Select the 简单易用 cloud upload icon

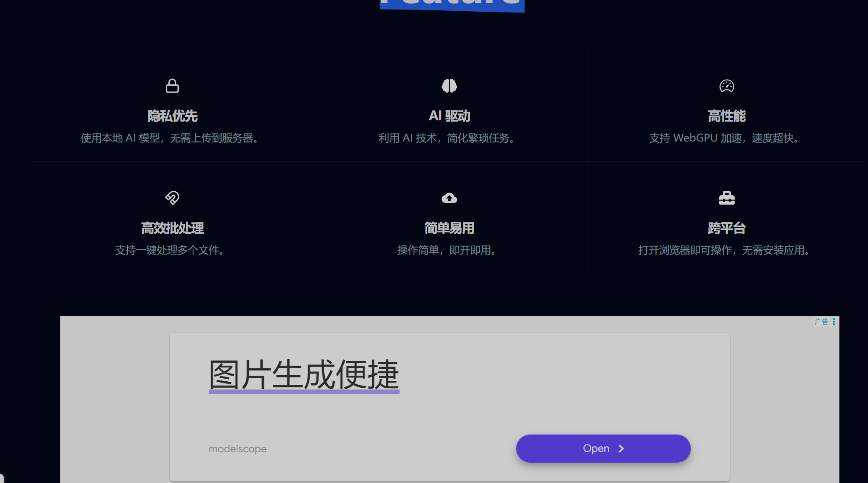pos(449,197)
